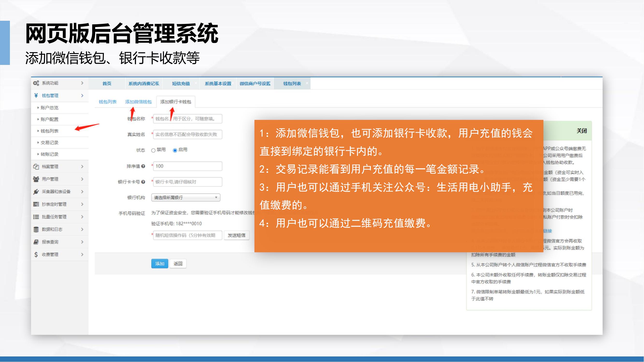Click the 发送短信 button
The height and width of the screenshot is (362, 644).
point(236,235)
